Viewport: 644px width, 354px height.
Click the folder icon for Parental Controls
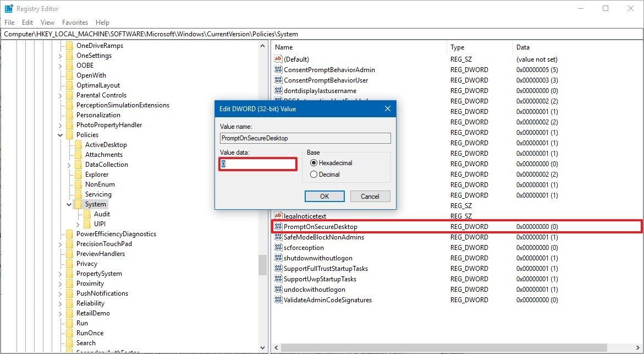70,95
